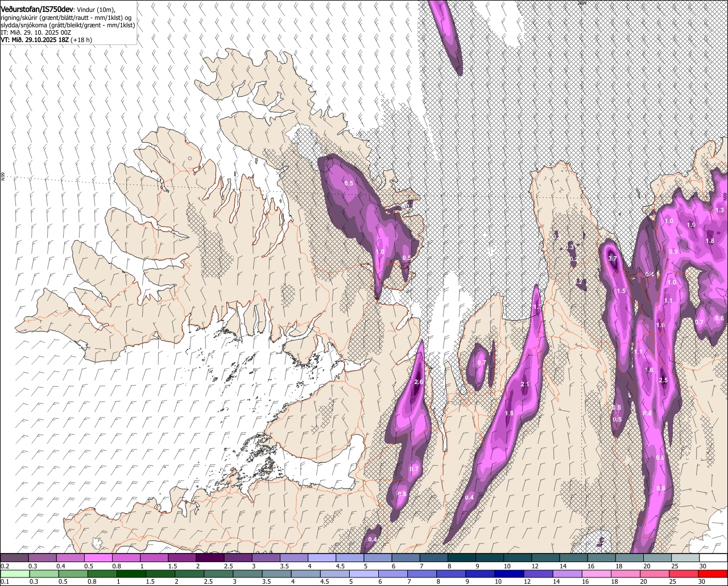Viewport: 728px width, 586px height.
Task: Click the 2.6 precipitation value on the map
Action: tap(419, 381)
